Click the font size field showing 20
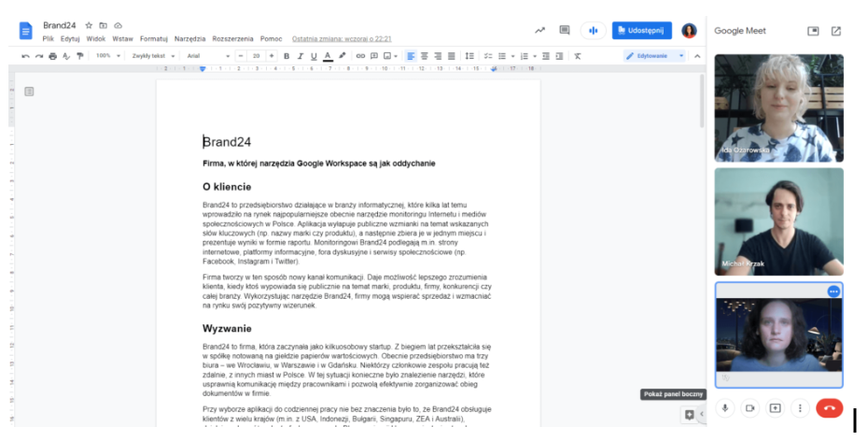Image resolution: width=868 pixels, height=441 pixels. (256, 56)
